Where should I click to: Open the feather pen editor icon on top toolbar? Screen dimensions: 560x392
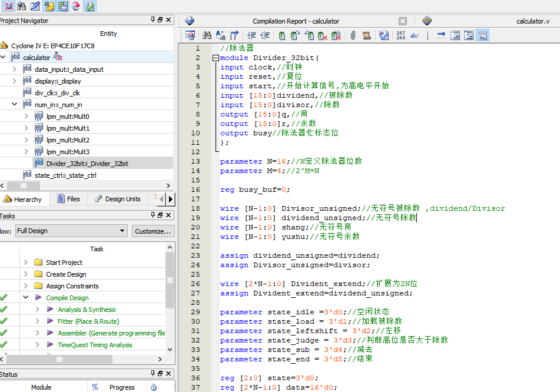click(x=35, y=6)
